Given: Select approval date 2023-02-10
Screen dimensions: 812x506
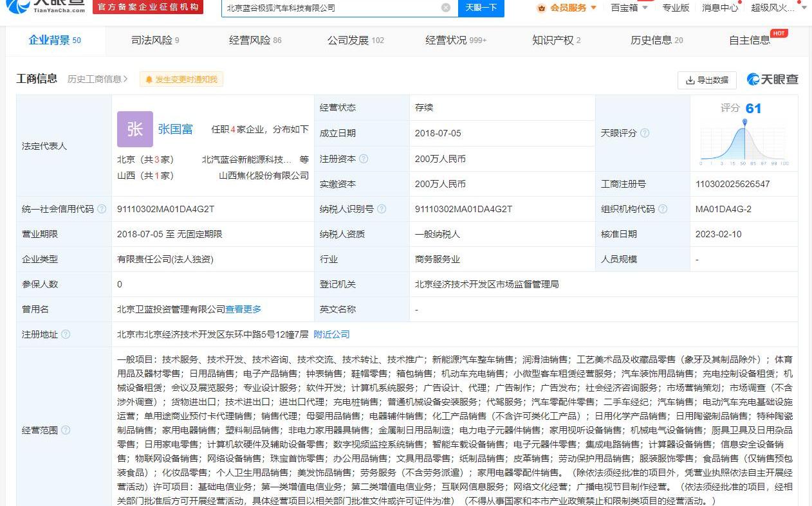Looking at the screenshot, I should [719, 234].
